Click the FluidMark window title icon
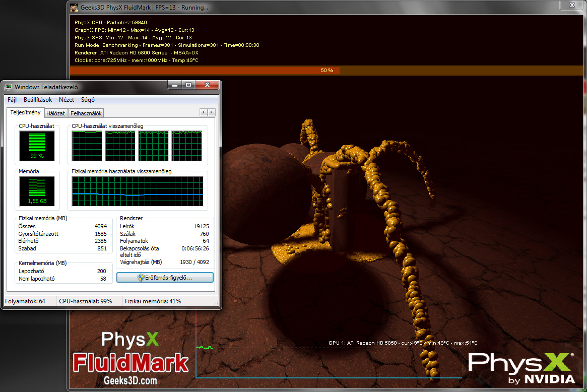587x392 pixels. [x=74, y=8]
